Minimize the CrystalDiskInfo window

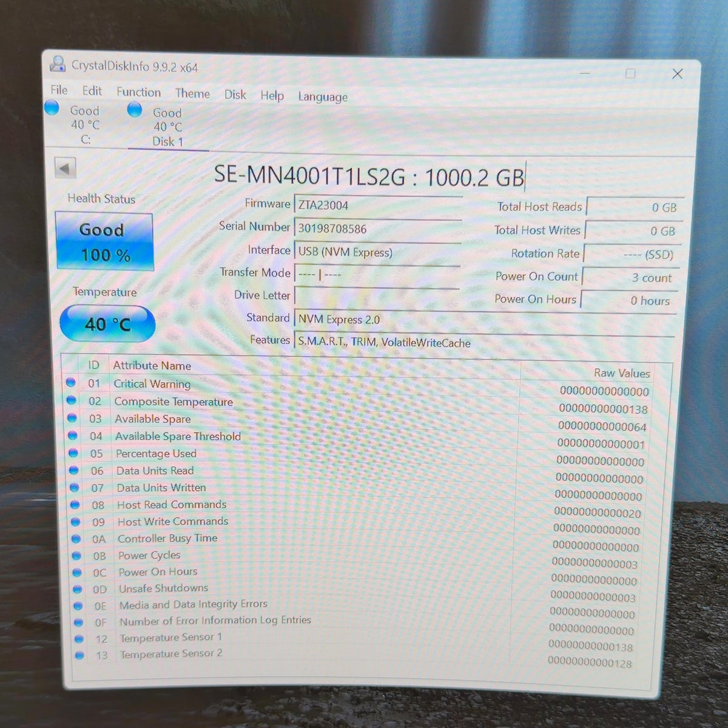(x=585, y=73)
